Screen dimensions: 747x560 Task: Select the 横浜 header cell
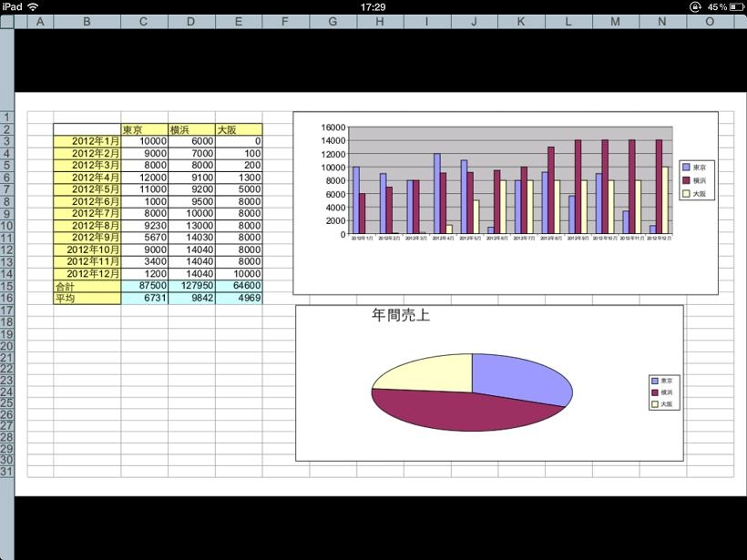coord(191,129)
